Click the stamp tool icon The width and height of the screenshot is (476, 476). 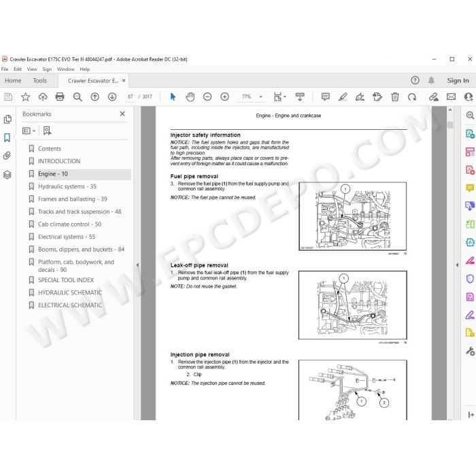(x=377, y=97)
